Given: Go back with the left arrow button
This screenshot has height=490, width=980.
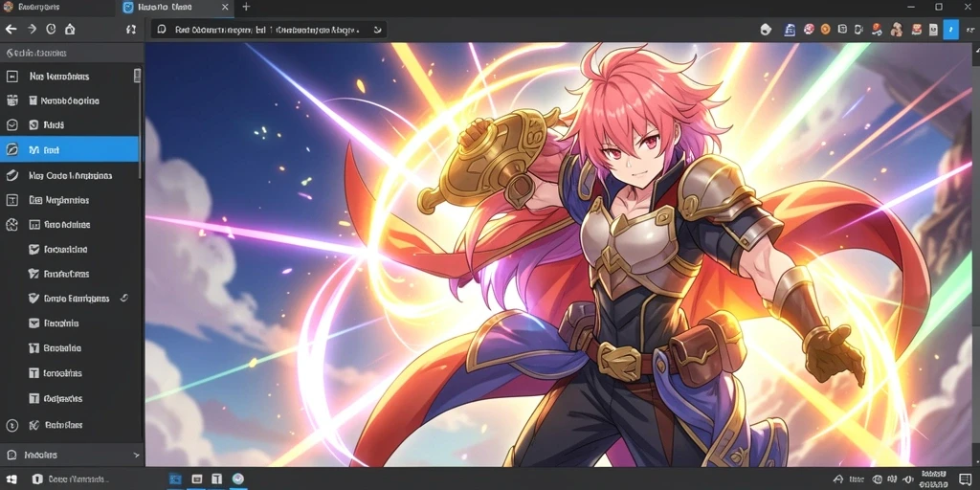Looking at the screenshot, I should 11,30.
